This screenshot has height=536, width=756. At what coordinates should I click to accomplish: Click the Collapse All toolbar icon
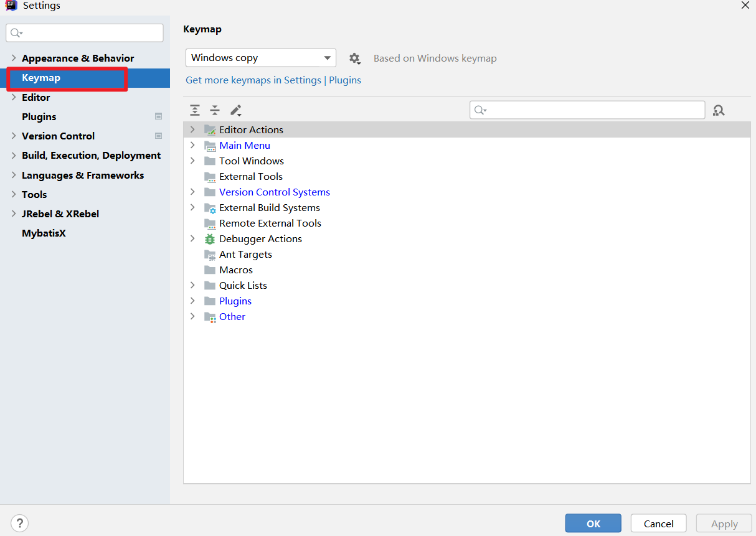[215, 110]
